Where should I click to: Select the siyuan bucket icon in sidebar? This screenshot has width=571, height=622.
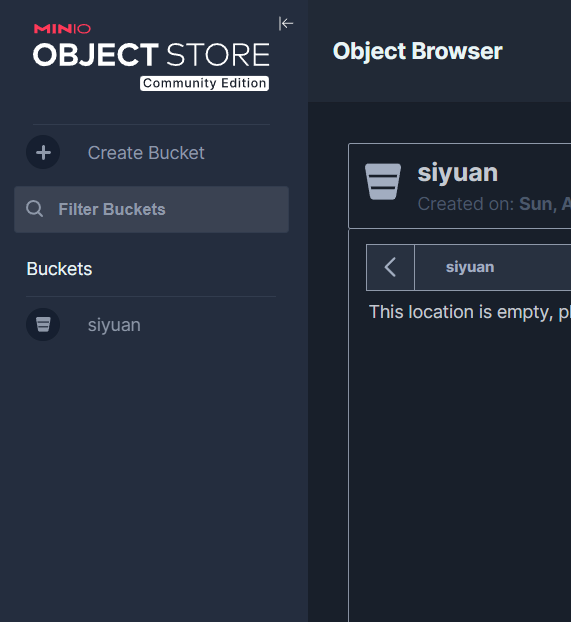pyautogui.click(x=43, y=324)
